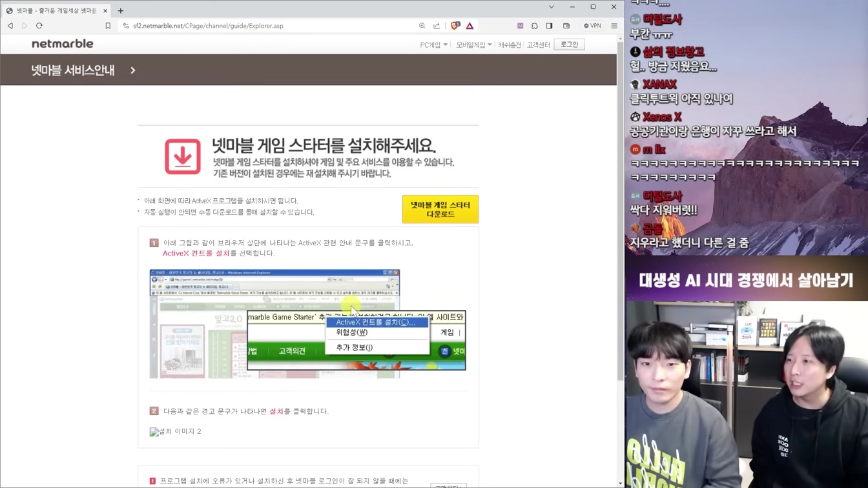868x488 pixels.
Task: Click the red download icon image
Action: tap(183, 156)
